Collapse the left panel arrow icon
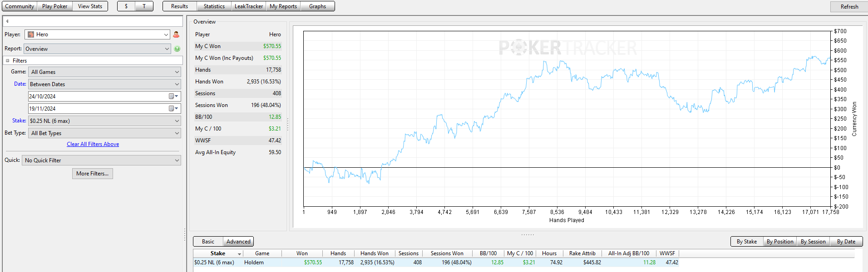This screenshot has height=272, width=868. (7, 21)
